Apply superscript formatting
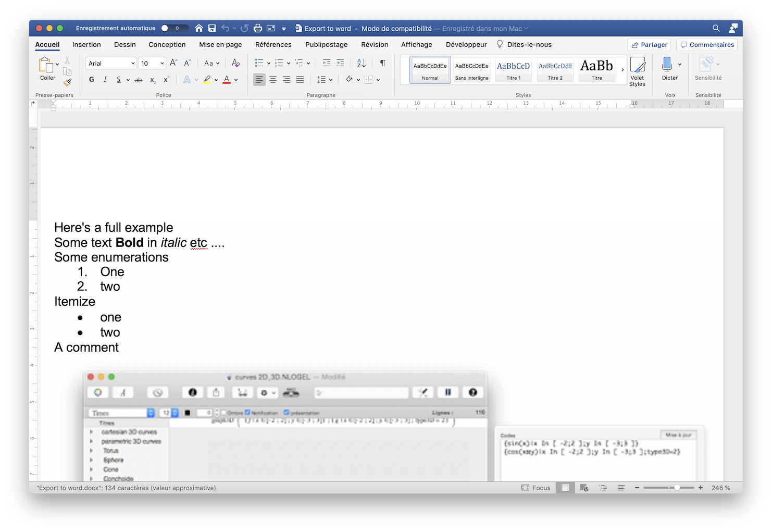 [166, 80]
